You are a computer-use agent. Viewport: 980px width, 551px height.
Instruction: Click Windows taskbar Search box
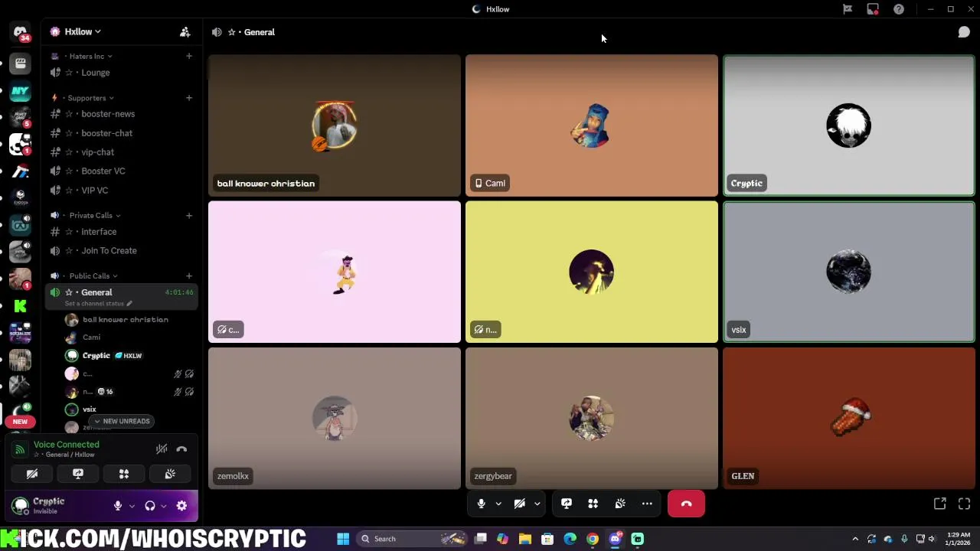point(413,539)
